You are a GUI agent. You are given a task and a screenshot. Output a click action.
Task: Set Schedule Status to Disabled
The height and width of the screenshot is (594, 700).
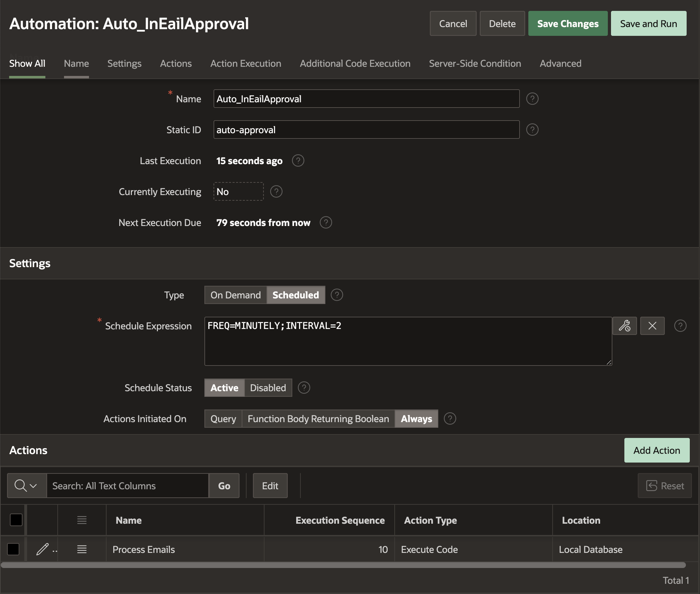pyautogui.click(x=268, y=388)
